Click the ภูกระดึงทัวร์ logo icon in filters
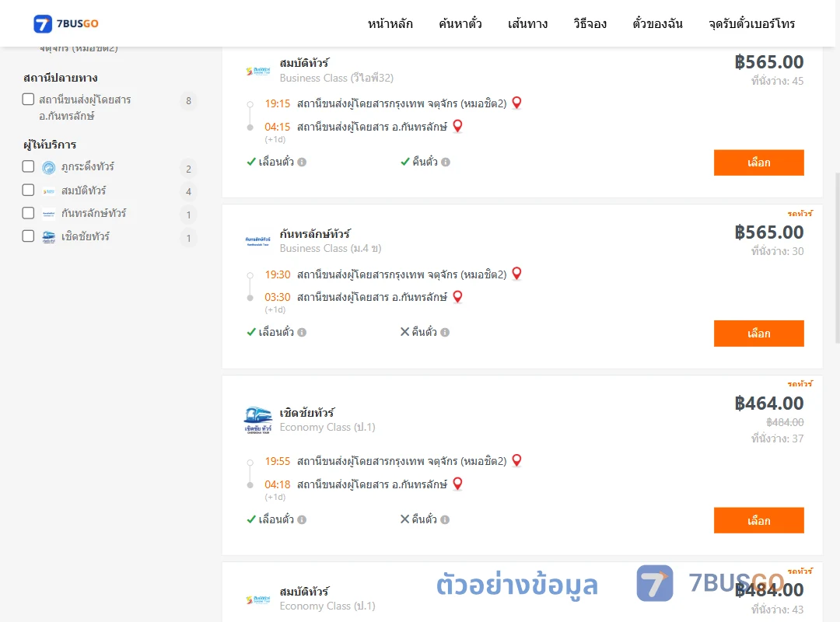The width and height of the screenshot is (840, 622). pos(49,168)
